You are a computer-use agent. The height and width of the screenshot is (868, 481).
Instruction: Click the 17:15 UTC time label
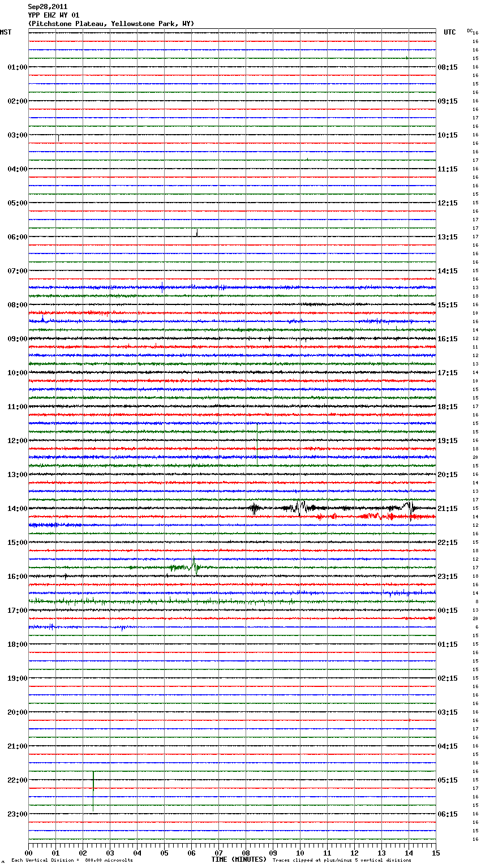pyautogui.click(x=448, y=373)
